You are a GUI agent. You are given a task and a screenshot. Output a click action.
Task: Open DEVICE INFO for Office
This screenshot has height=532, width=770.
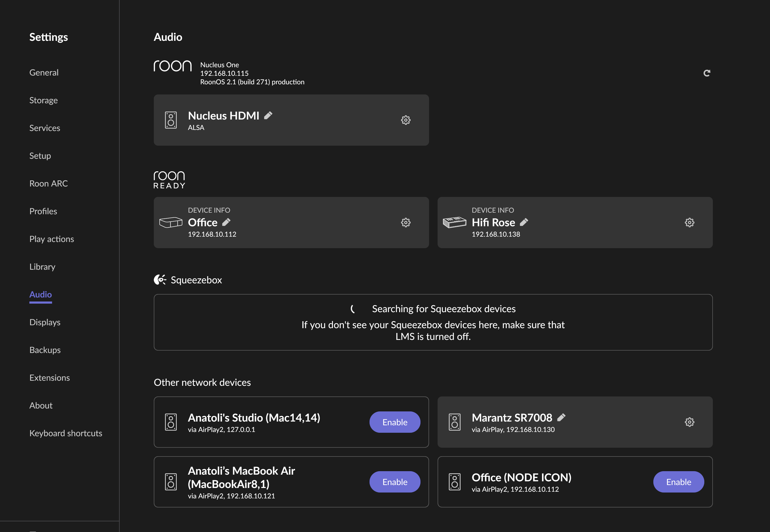click(x=209, y=210)
